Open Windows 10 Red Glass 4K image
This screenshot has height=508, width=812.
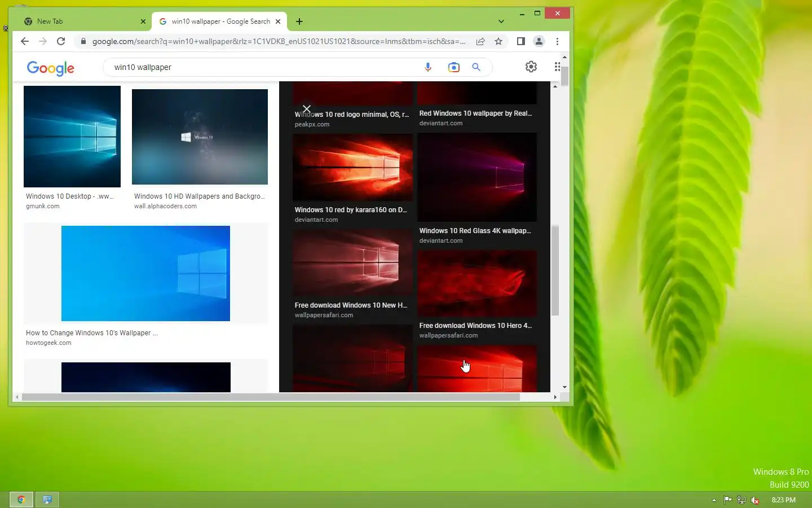(x=477, y=177)
